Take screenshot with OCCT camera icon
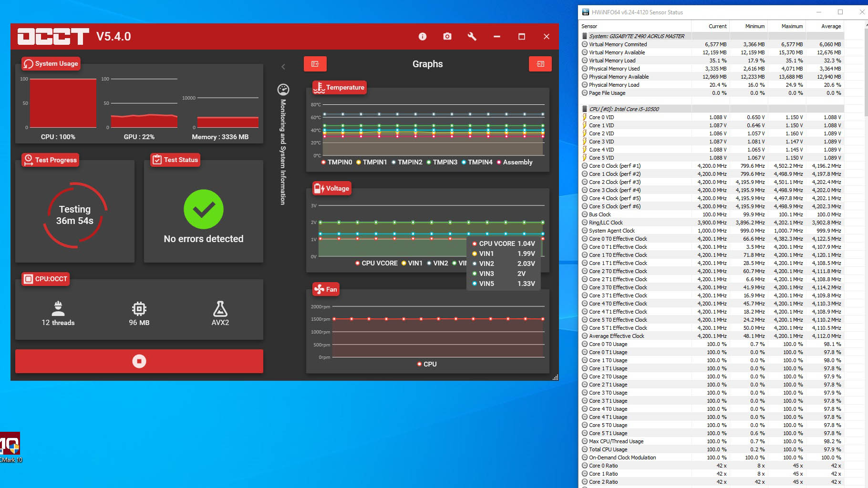This screenshot has height=488, width=868. click(447, 36)
